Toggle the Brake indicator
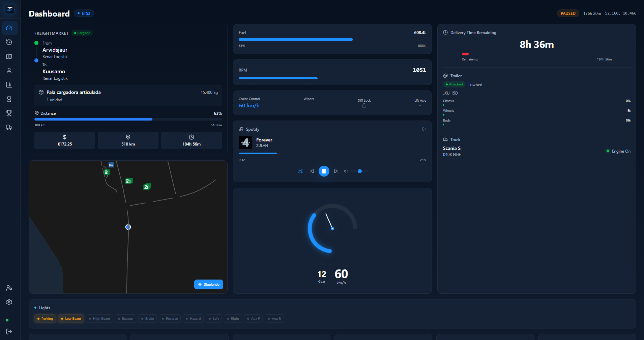 (x=147, y=319)
